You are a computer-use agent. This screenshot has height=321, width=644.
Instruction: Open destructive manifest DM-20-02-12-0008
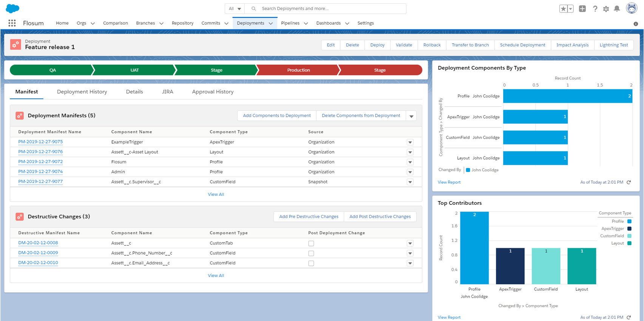pos(38,243)
